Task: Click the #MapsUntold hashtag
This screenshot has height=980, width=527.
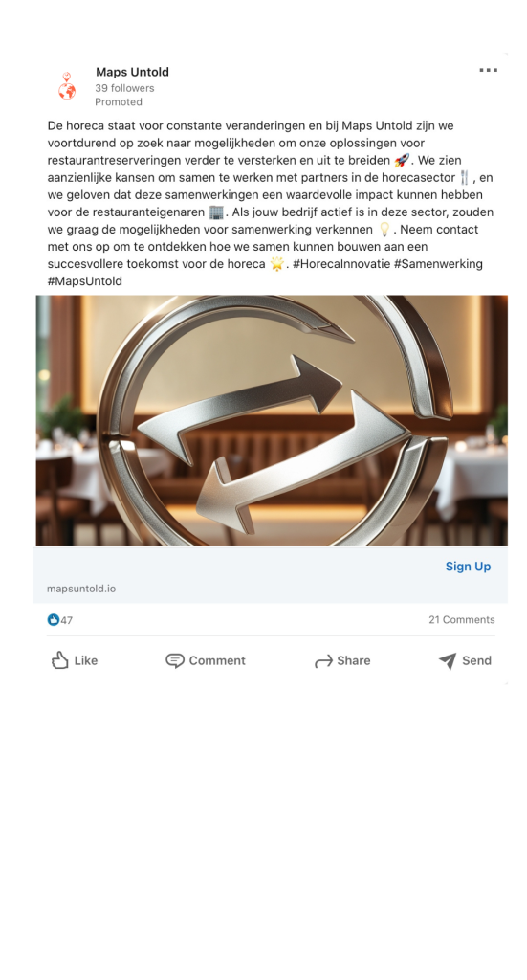Action: [x=85, y=281]
